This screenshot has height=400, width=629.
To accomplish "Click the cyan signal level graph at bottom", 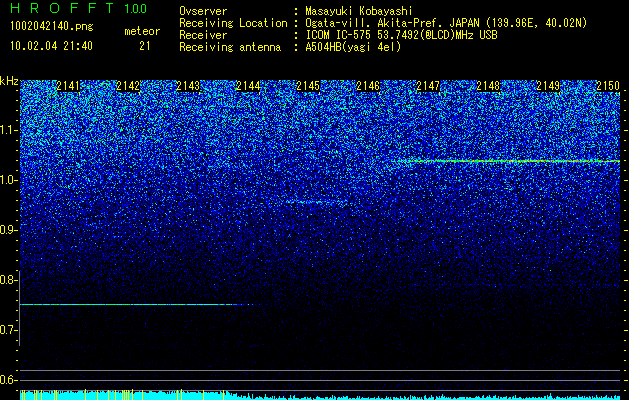I will click(320, 395).
